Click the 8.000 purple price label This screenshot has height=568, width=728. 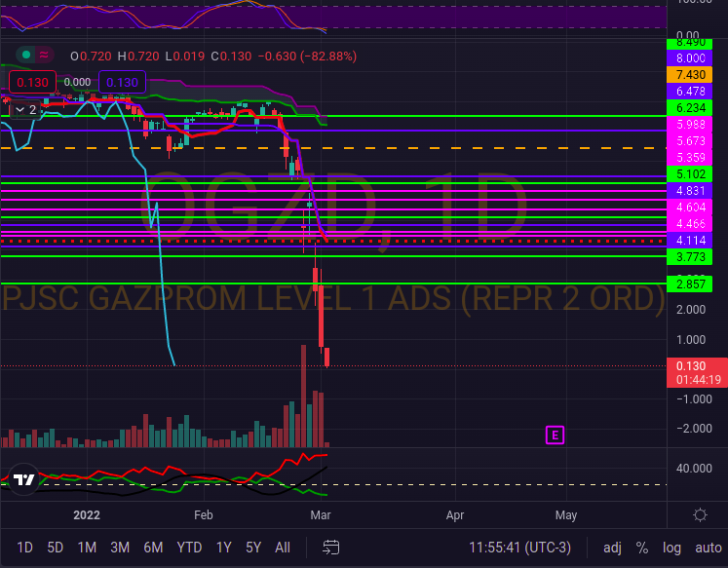pyautogui.click(x=690, y=58)
